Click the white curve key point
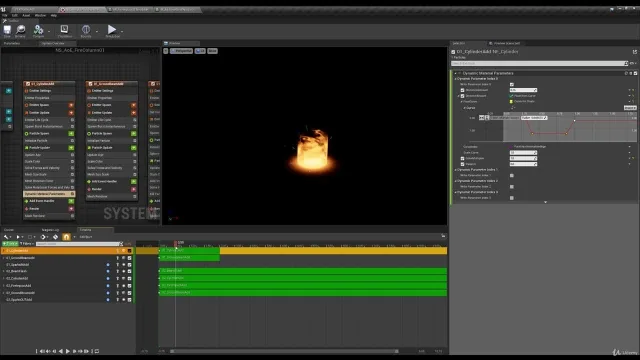Viewport: 640px width, 360px height. click(574, 120)
